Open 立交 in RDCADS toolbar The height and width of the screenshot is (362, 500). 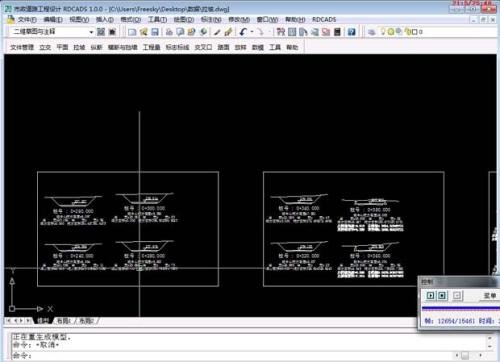[x=45, y=47]
